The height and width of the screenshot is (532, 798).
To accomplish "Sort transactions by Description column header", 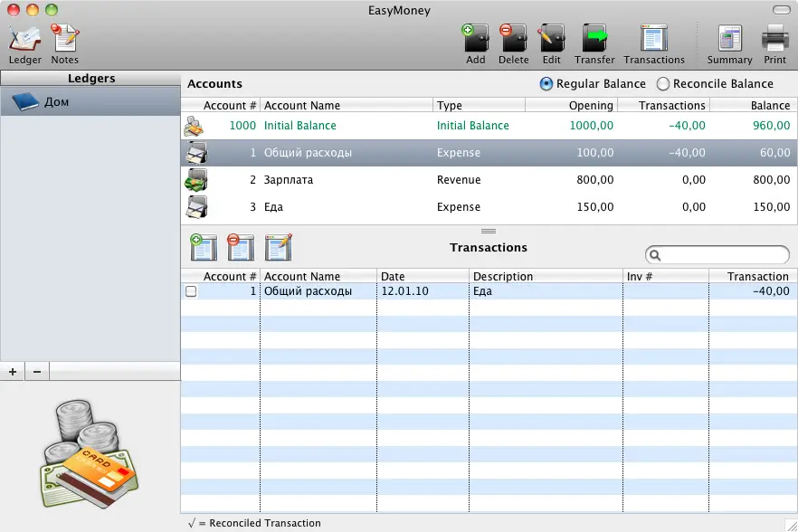I will 546,277.
